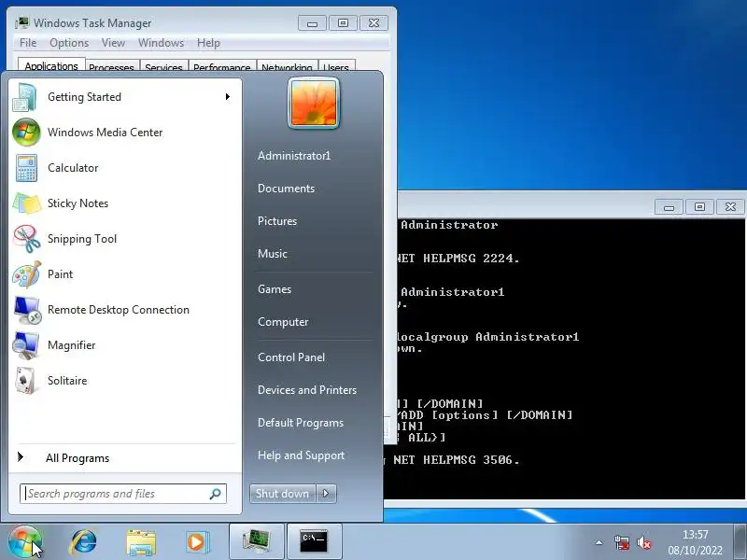Open the Windows menu in Task Manager
Screen dimensions: 747x560
[161, 43]
